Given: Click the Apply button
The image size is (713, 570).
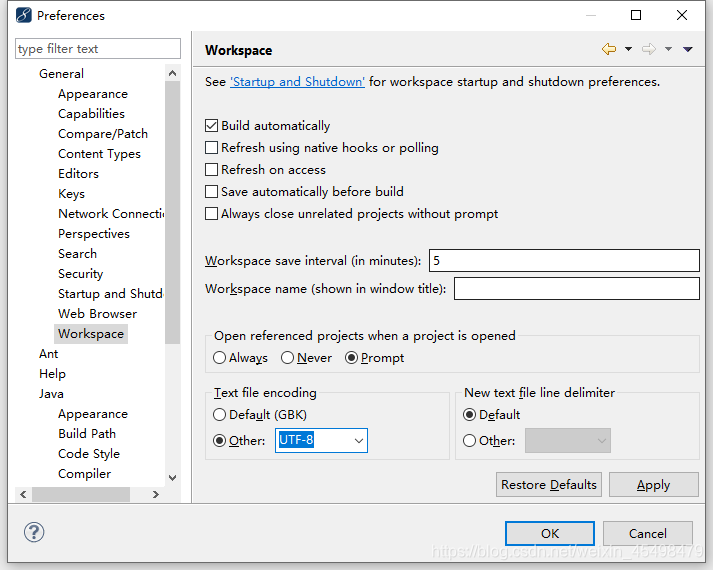Looking at the screenshot, I should point(653,485).
